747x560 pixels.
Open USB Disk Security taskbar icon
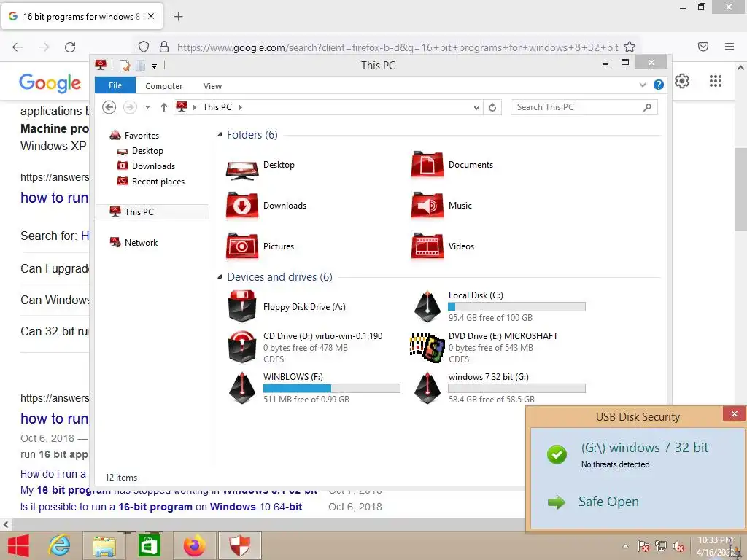click(239, 545)
